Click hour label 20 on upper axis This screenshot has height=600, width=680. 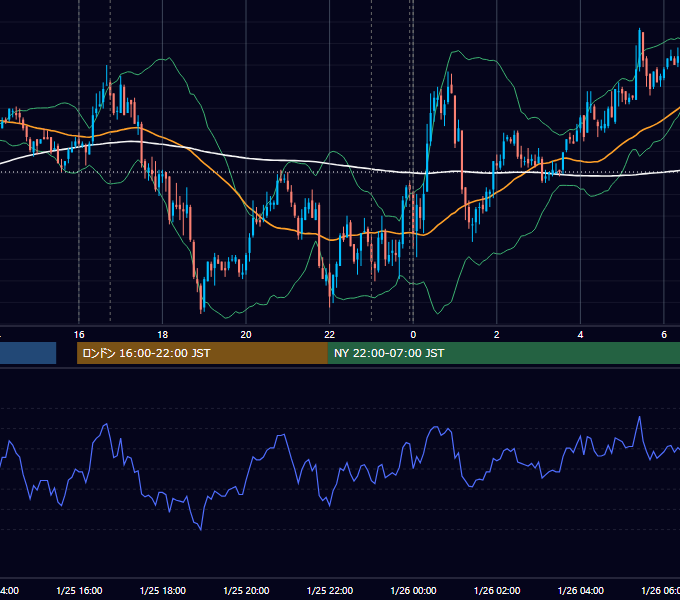(x=246, y=335)
